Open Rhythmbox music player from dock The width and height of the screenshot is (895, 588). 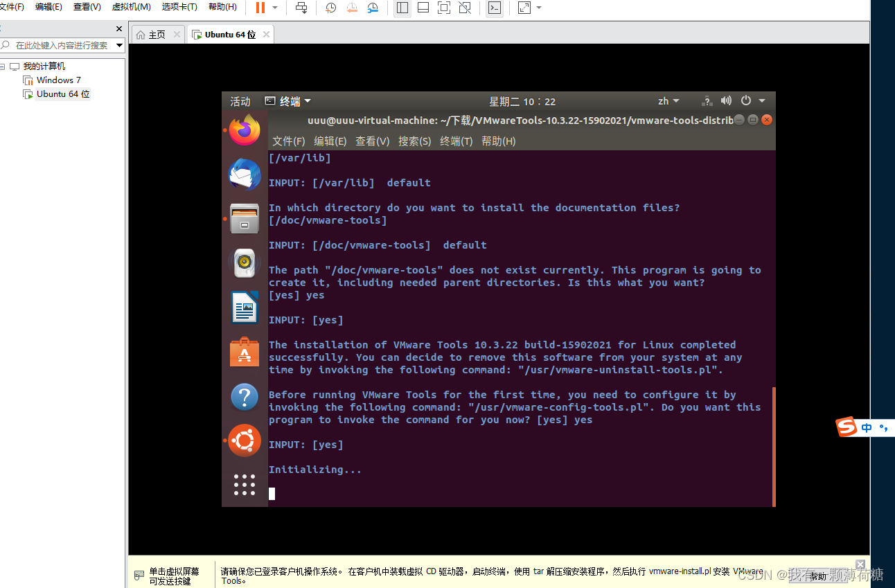(245, 263)
